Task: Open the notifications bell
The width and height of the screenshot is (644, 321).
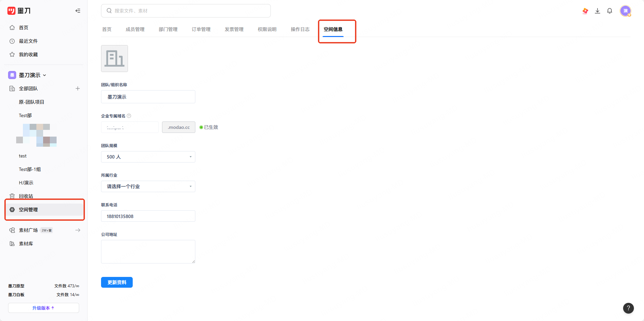Action: click(x=610, y=11)
